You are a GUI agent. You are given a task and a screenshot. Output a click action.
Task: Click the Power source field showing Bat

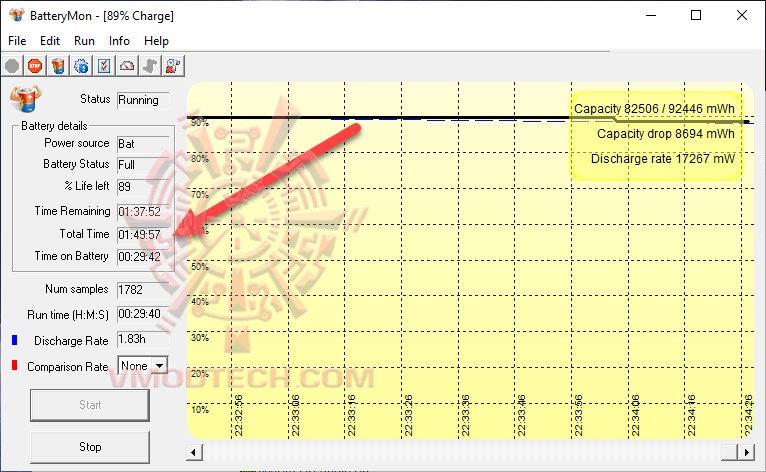click(143, 144)
